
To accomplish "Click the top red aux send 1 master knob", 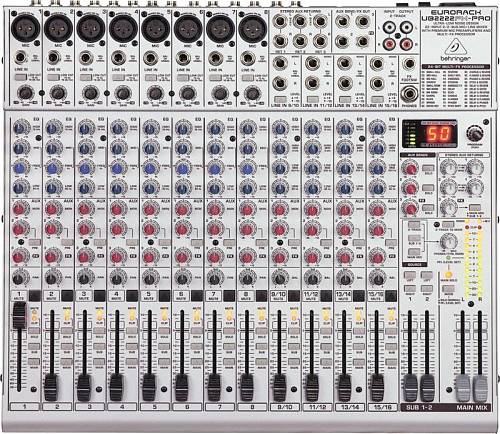I will pos(410,169).
